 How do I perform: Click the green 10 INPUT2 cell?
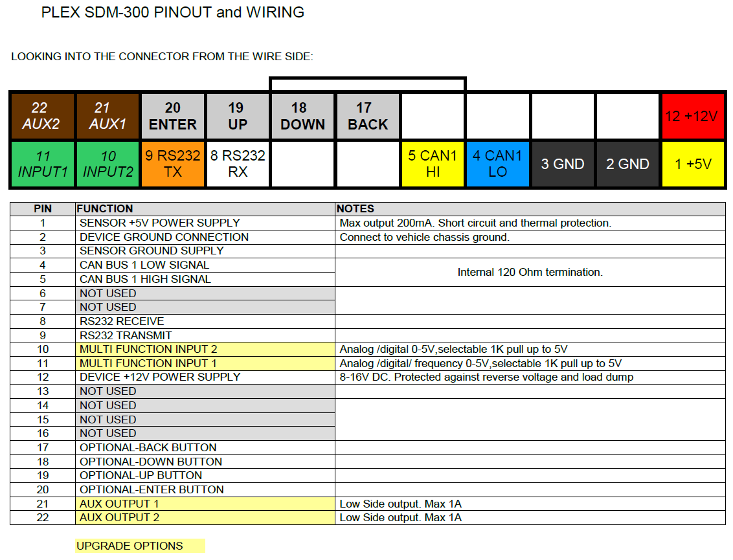107,164
